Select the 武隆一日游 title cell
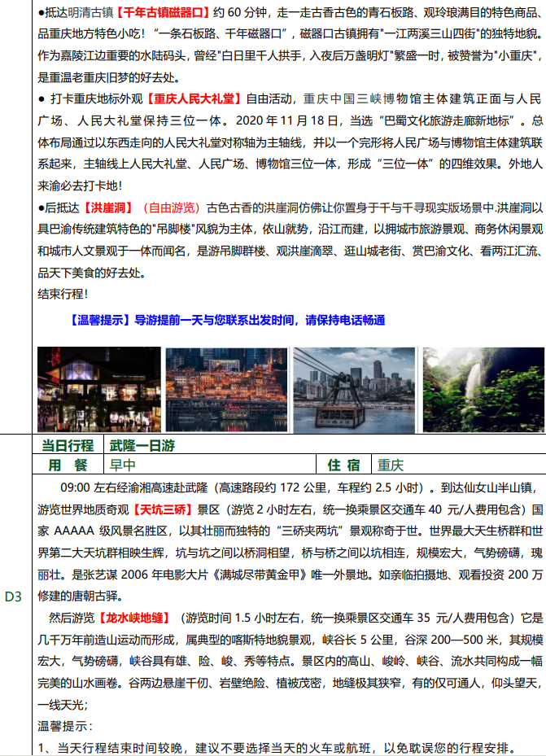This screenshot has height=756, width=546. 142,446
